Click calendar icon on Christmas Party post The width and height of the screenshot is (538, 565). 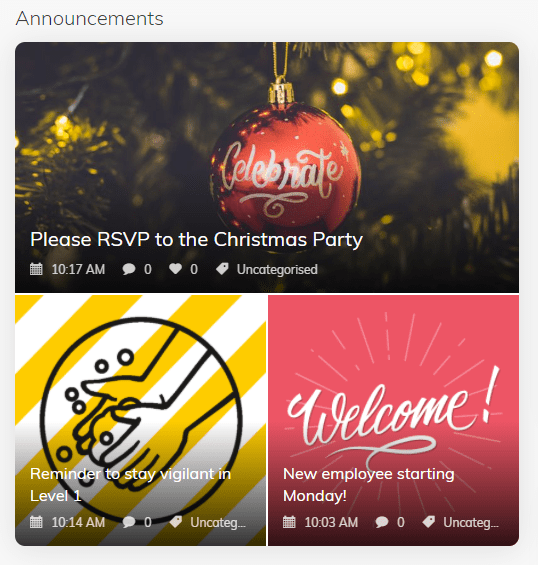tap(36, 269)
